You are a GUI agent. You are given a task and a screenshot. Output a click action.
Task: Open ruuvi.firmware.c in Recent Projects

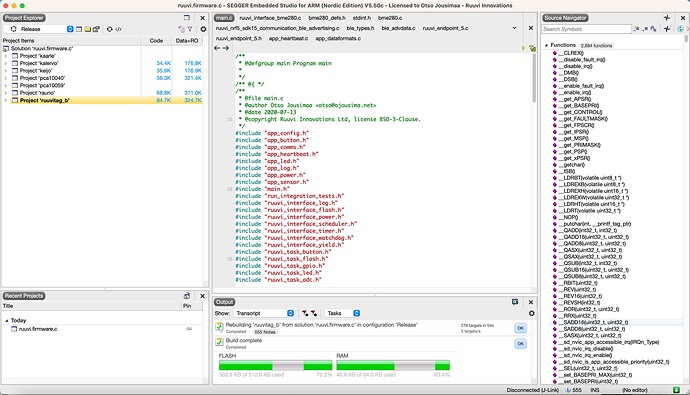click(x=38, y=329)
